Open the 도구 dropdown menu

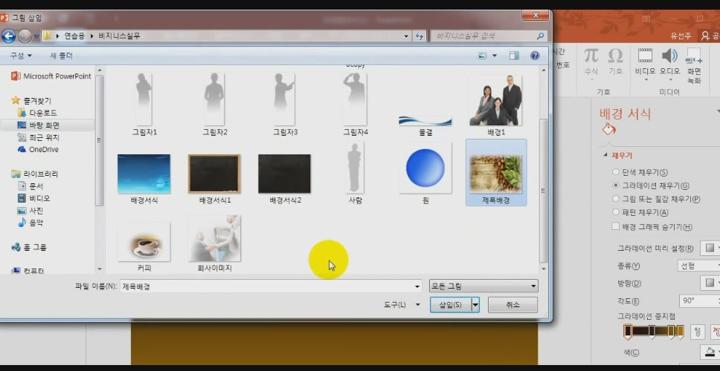(401, 304)
